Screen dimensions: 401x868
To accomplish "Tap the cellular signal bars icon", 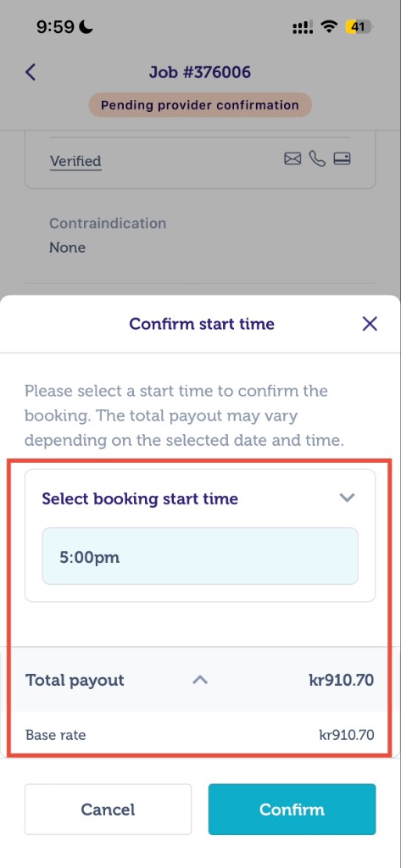I will point(303,26).
